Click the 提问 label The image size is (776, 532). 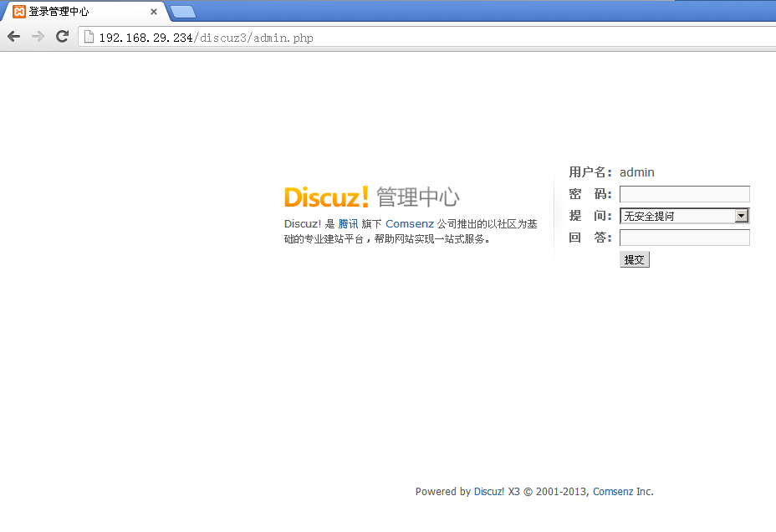click(x=590, y=216)
